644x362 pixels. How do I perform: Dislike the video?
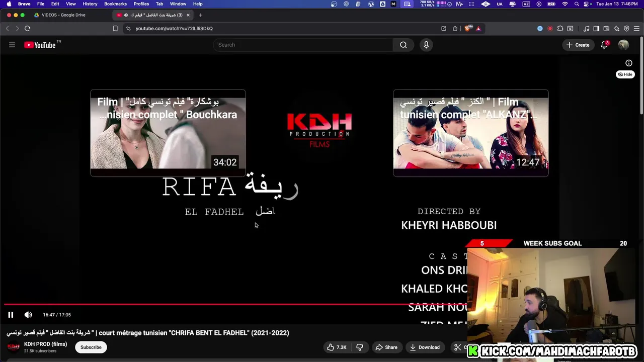[360, 347]
